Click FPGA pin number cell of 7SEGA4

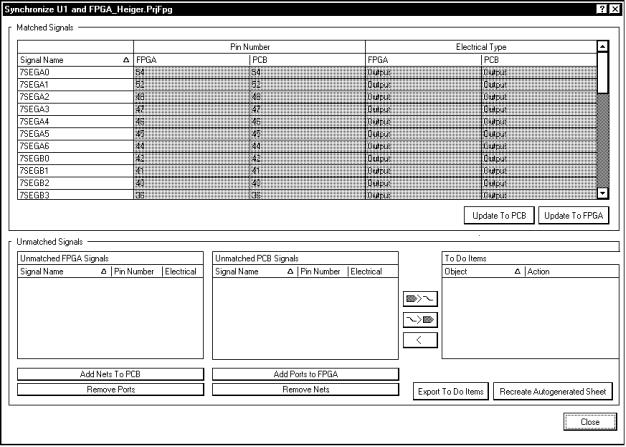[191, 122]
